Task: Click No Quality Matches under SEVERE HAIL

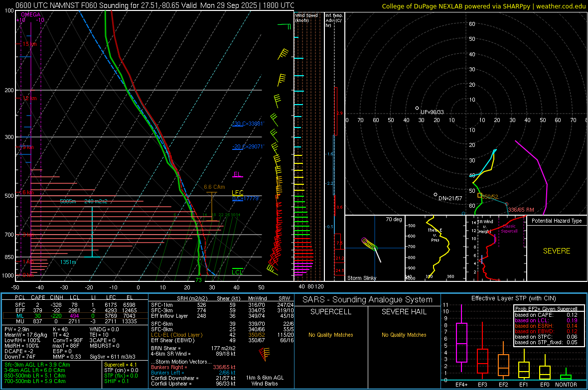Action: tap(404, 335)
